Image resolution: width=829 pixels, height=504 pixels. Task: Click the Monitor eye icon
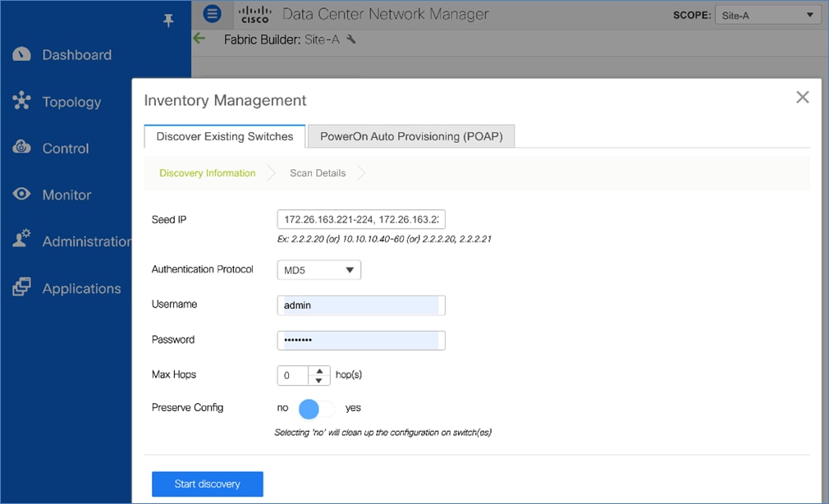tap(21, 194)
